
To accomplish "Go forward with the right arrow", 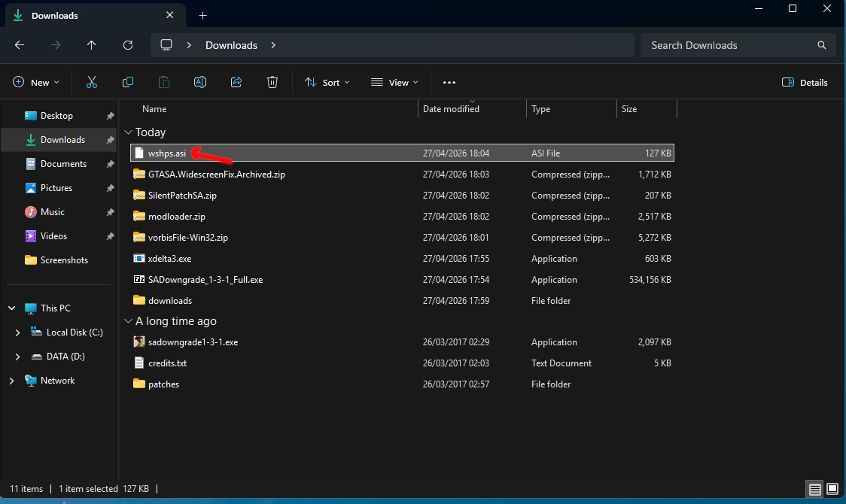I will click(56, 45).
